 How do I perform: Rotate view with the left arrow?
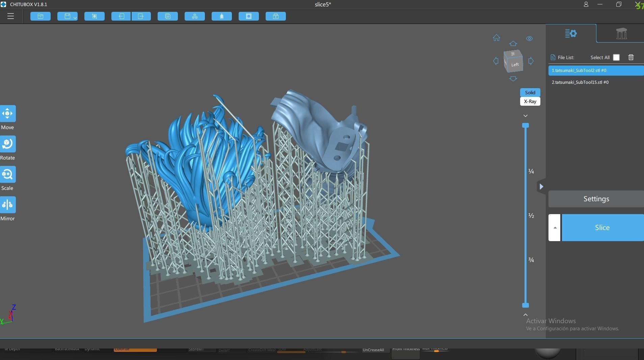(495, 61)
